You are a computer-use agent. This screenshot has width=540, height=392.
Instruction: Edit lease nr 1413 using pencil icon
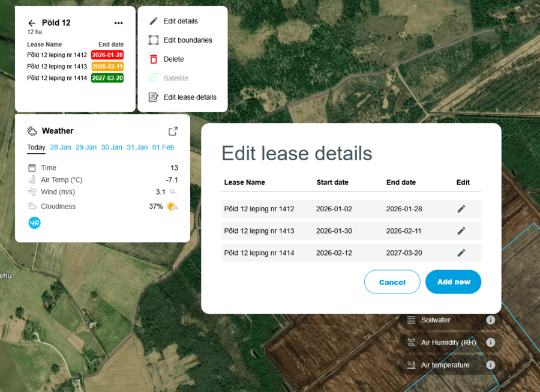coord(461,231)
